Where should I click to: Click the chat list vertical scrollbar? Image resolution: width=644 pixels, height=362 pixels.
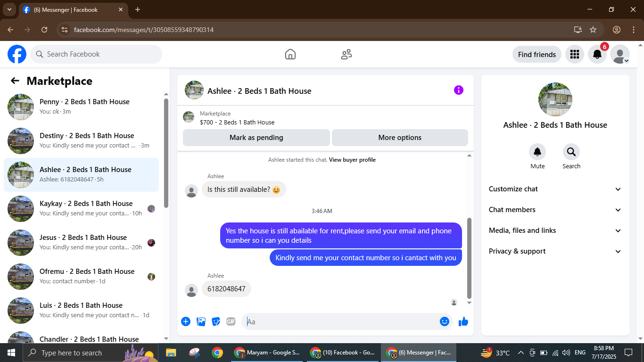click(x=166, y=153)
